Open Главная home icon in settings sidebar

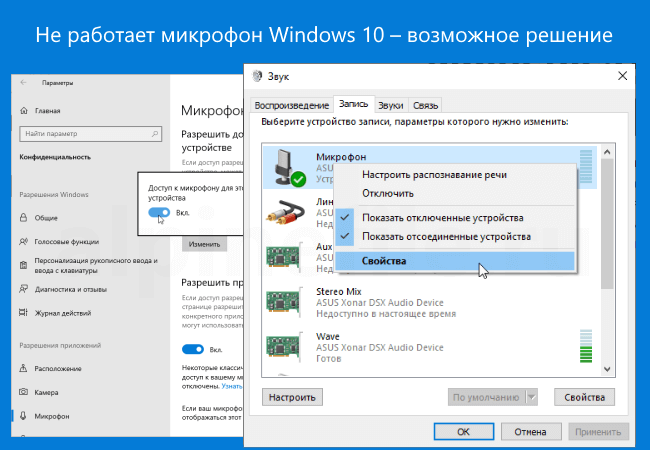(x=24, y=111)
